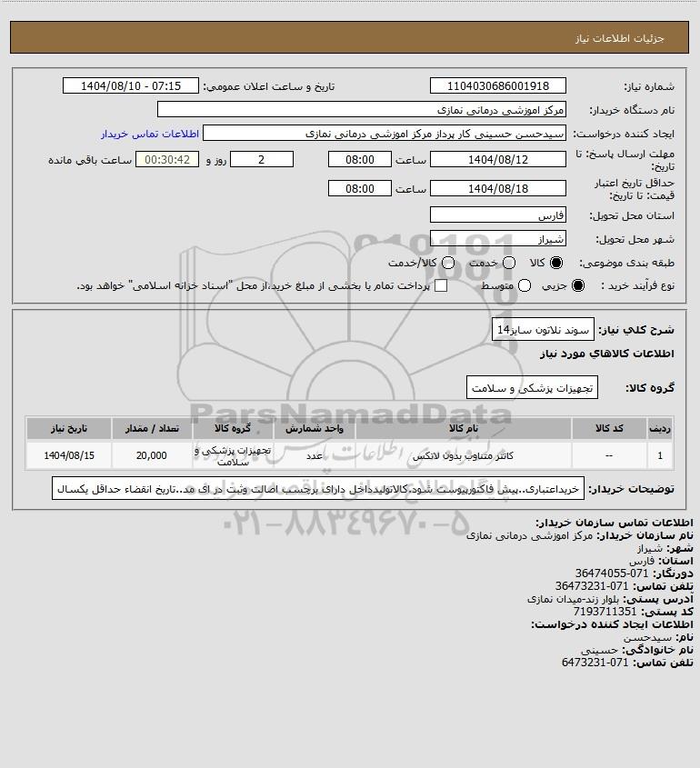Select the استان محل تحویل field فارس
The height and width of the screenshot is (768, 700).
(x=497, y=215)
